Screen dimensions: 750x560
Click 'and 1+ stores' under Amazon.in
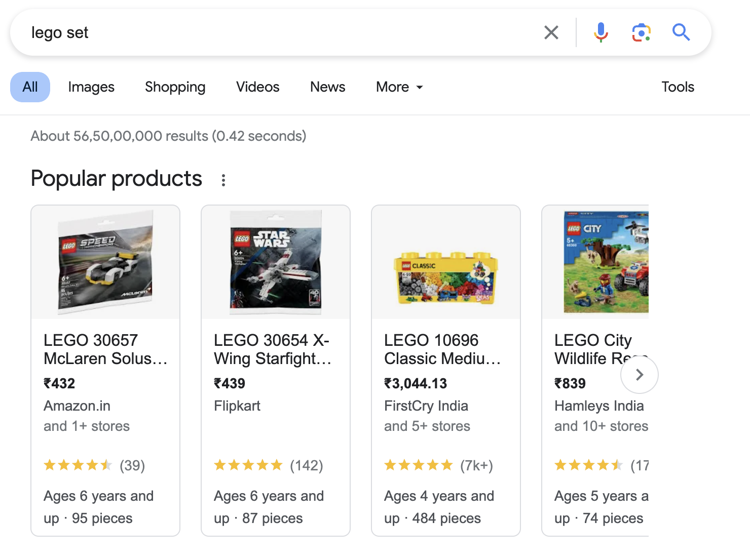tap(87, 426)
